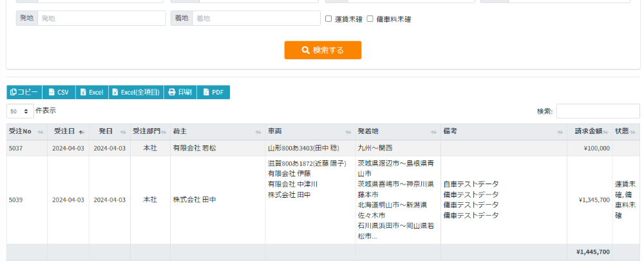Export all items with Excel(全項目)
The height and width of the screenshot is (264, 644).
point(136,92)
